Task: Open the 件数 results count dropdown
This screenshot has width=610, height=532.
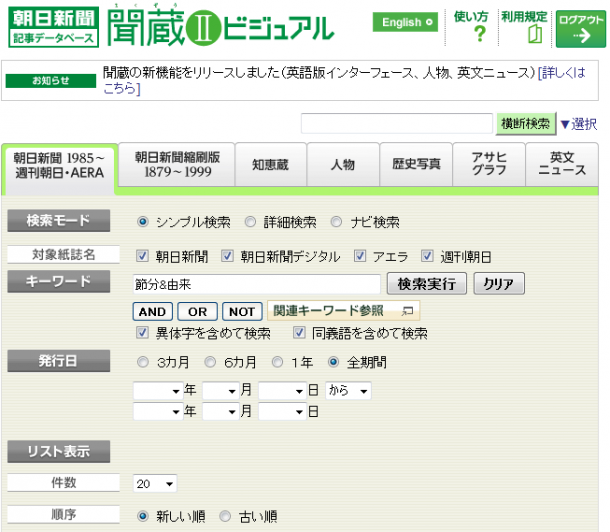Action: point(155,483)
